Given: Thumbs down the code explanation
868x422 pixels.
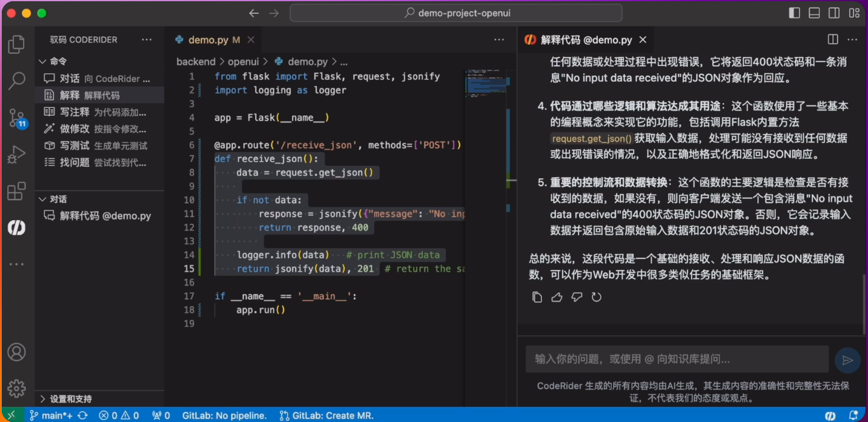Looking at the screenshot, I should 577,297.
